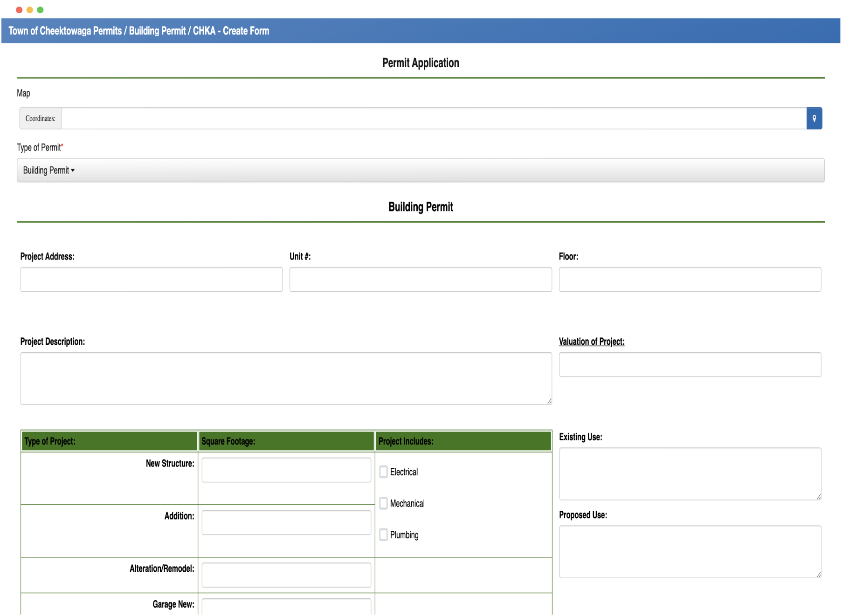The width and height of the screenshot is (842, 616).
Task: Click the New Structure square footage field
Action: click(286, 470)
